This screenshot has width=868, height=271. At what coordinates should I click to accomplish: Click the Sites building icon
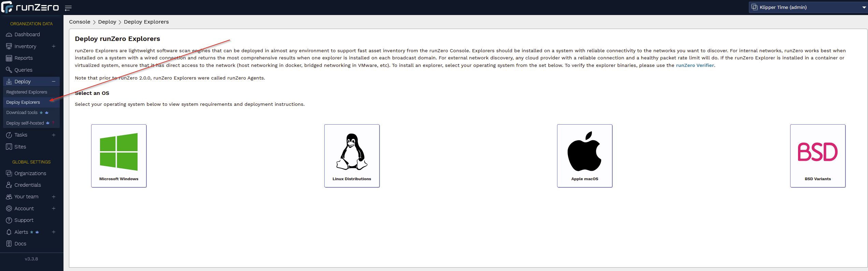tap(9, 147)
